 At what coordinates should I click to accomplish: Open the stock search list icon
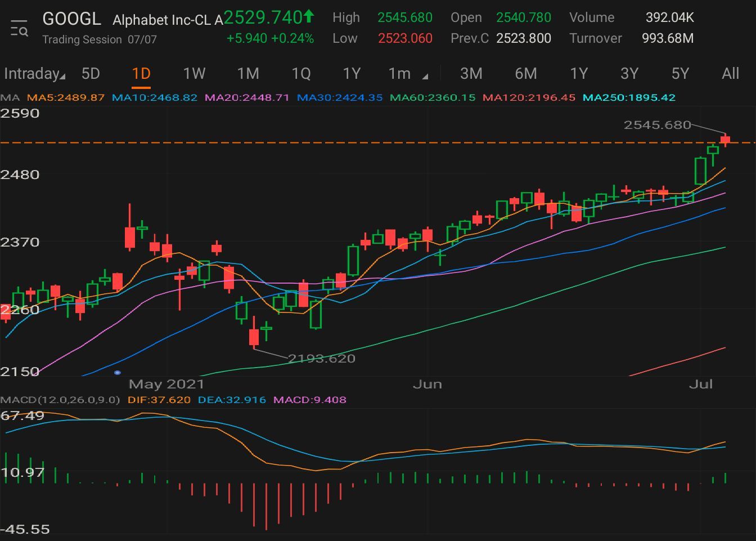coord(19,28)
